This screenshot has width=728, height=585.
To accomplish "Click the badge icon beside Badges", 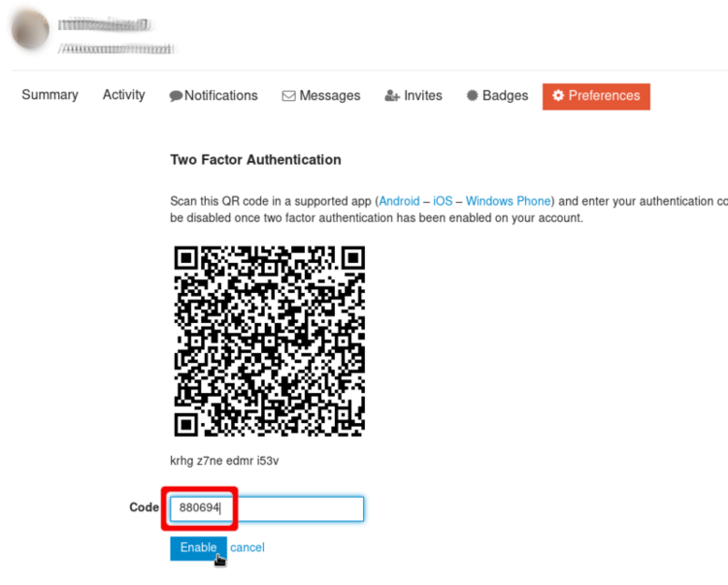I will (x=472, y=96).
